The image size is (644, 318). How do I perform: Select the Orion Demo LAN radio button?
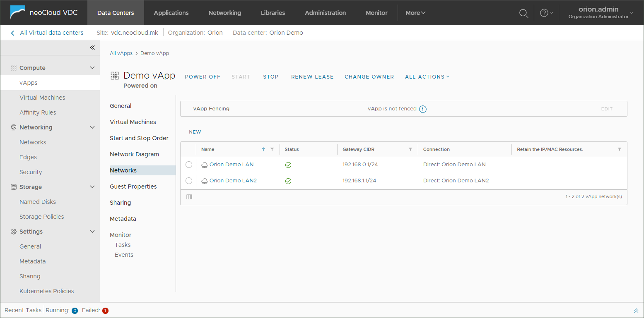coord(189,165)
